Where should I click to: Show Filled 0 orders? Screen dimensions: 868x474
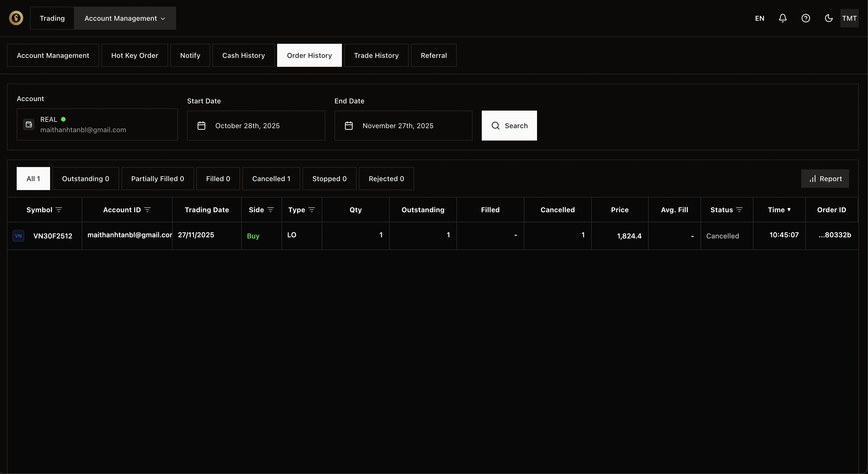218,179
